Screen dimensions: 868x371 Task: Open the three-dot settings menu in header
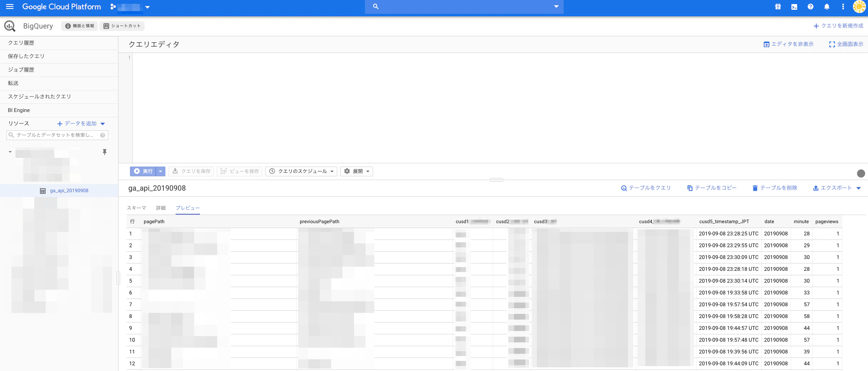coord(843,7)
